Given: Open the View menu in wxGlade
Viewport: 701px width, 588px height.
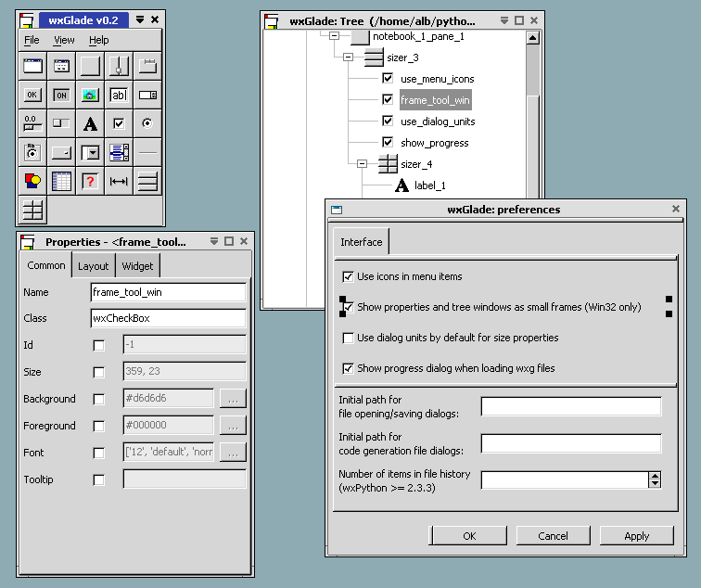Looking at the screenshot, I should click(64, 40).
